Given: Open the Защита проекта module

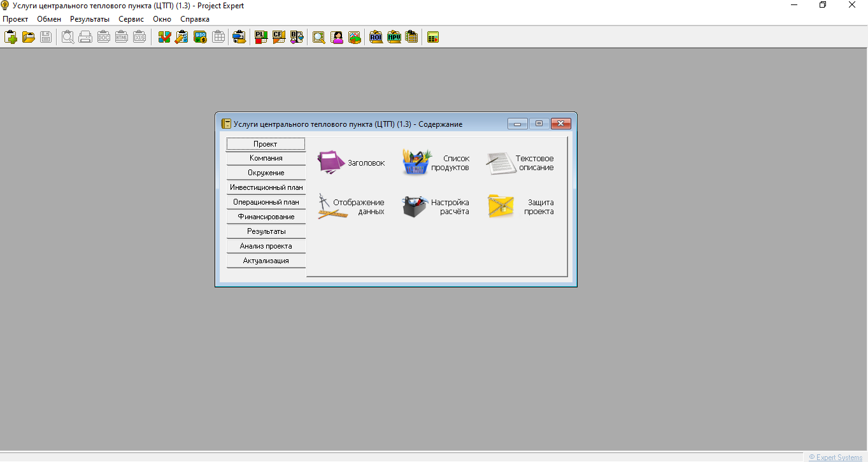Looking at the screenshot, I should click(x=520, y=206).
